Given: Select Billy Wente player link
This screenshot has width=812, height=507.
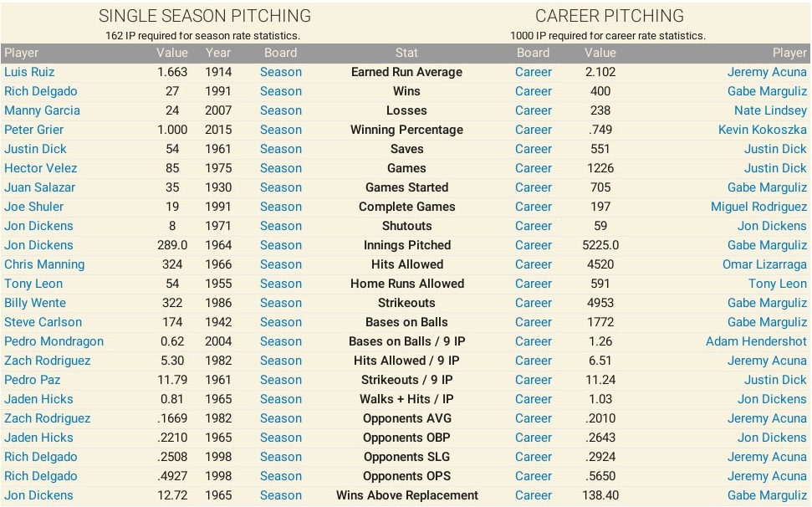Looking at the screenshot, I should (35, 303).
